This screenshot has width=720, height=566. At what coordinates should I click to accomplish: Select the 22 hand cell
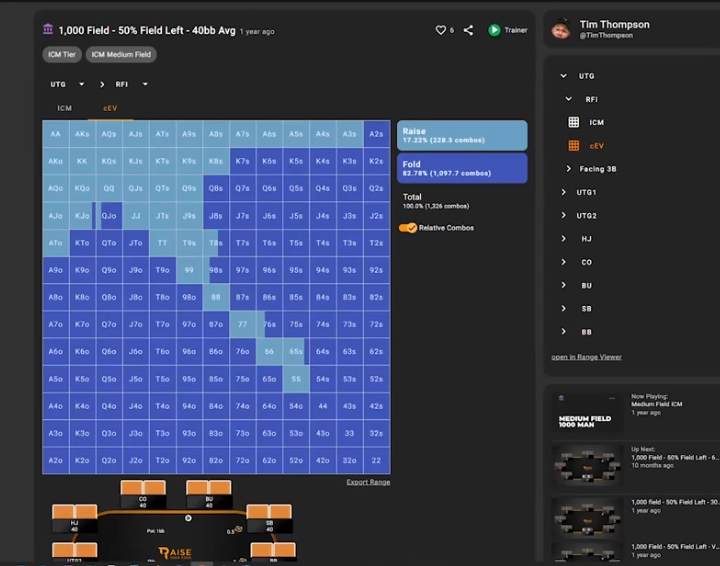377,460
